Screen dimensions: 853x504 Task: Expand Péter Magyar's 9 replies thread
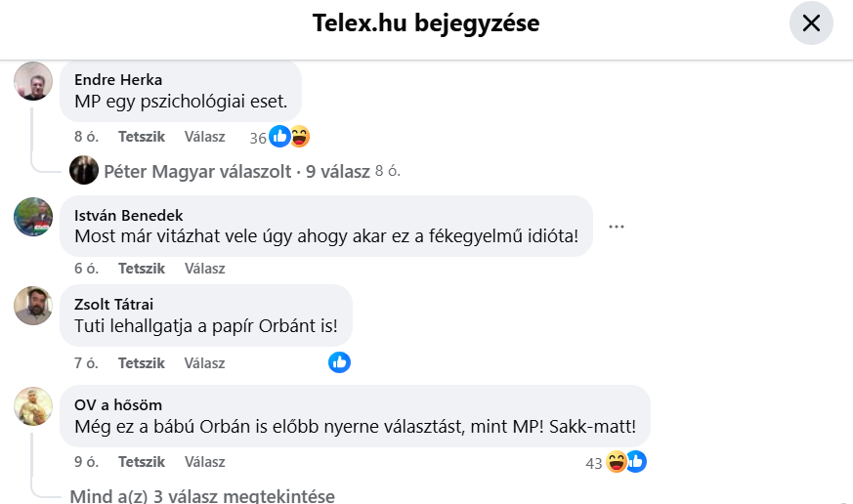236,171
